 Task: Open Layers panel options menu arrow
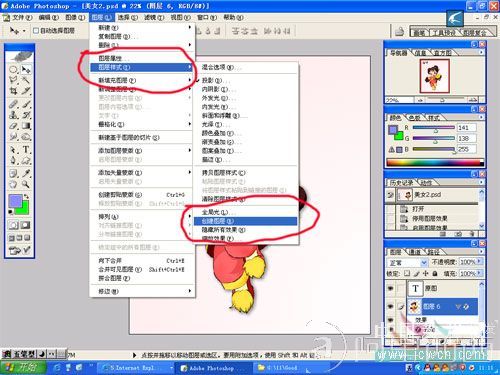click(481, 252)
